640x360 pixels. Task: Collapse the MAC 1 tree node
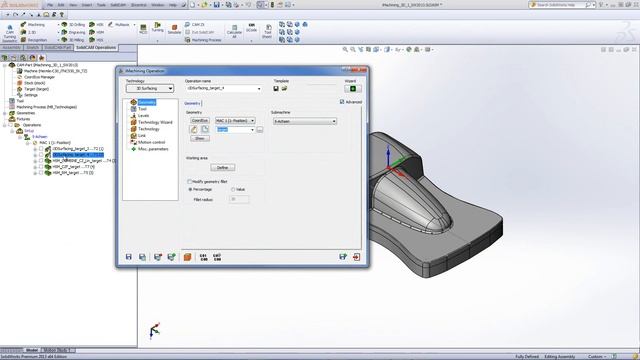pyautogui.click(x=28, y=143)
